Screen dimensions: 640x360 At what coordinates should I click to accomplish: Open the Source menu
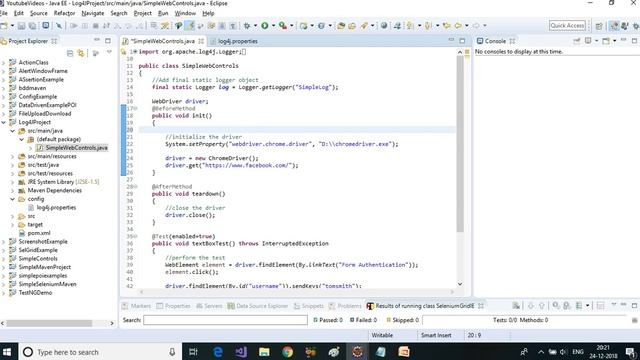[x=39, y=13]
